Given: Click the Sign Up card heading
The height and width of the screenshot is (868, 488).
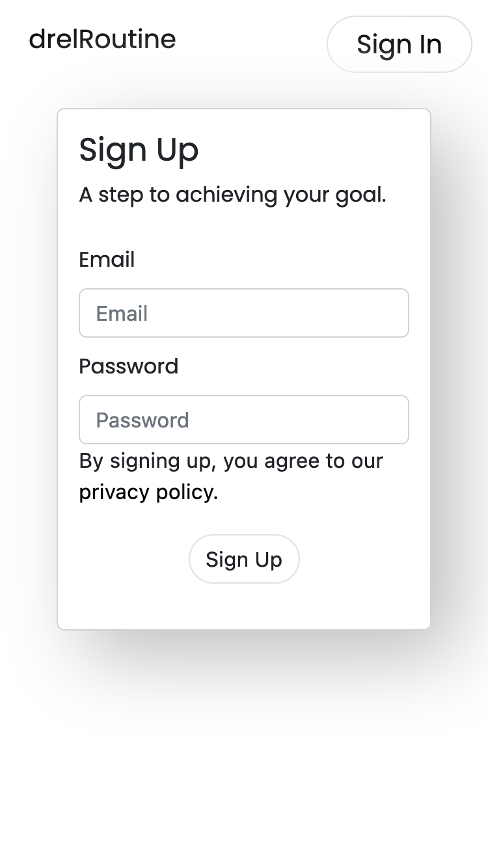Looking at the screenshot, I should click(139, 150).
